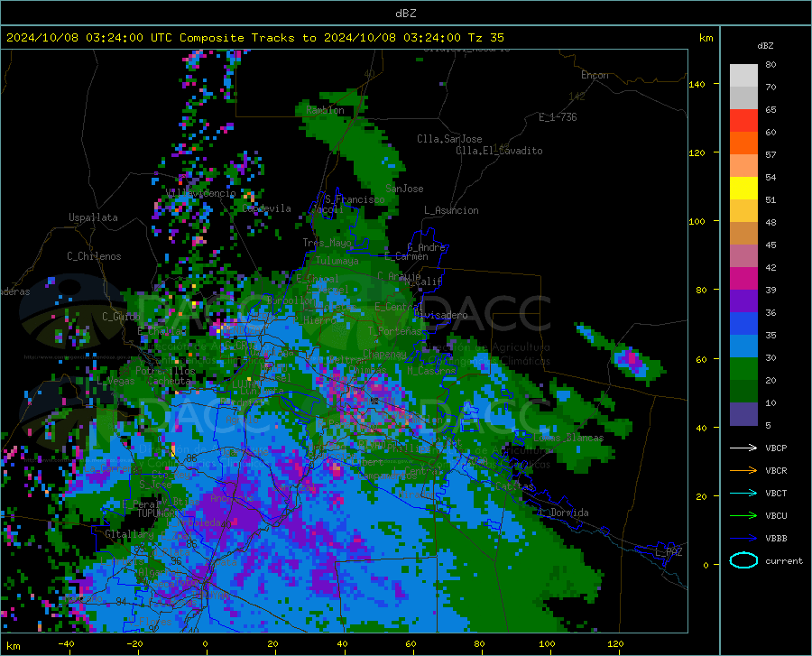Click the Clla.El_Cavadito place label

click(x=499, y=151)
